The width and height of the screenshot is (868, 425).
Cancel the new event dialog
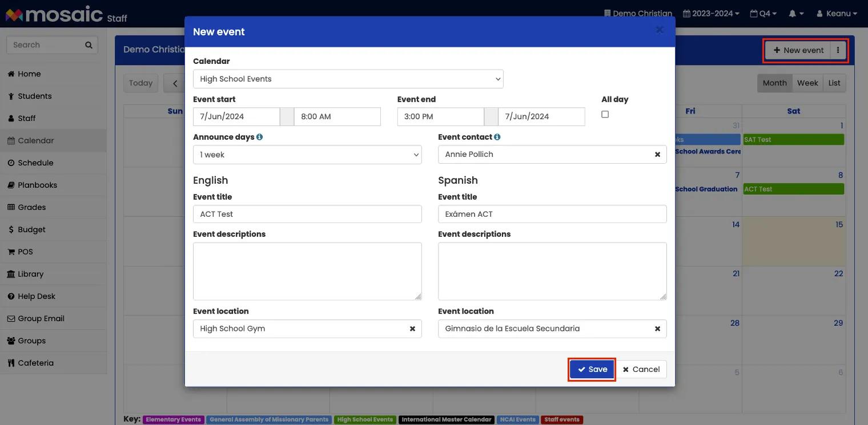(641, 369)
